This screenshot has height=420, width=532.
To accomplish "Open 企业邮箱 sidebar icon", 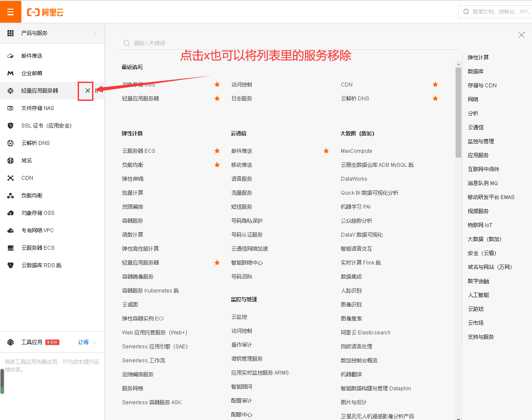I will [x=10, y=73].
